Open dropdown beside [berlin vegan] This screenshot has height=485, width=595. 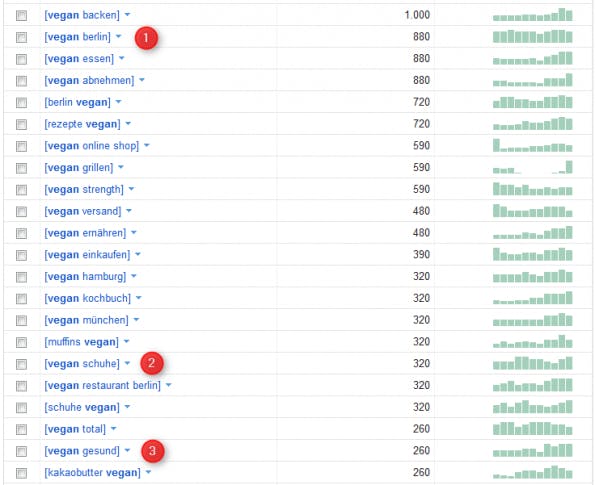(118, 102)
